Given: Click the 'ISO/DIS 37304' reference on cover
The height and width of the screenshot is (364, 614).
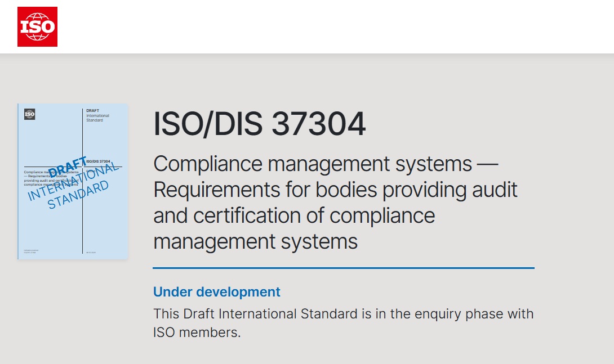Looking at the screenshot, I should click(x=97, y=161).
